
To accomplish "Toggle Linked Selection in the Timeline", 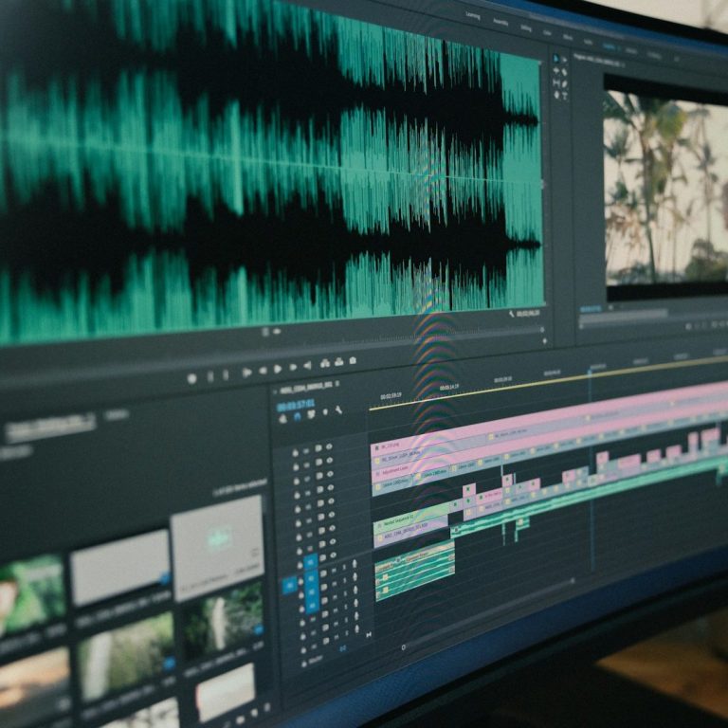I will [x=311, y=414].
